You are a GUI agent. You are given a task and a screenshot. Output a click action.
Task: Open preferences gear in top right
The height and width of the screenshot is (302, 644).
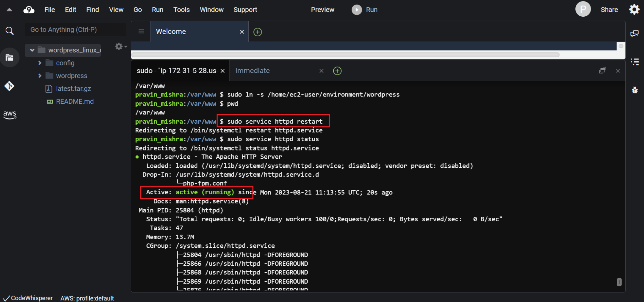[634, 10]
